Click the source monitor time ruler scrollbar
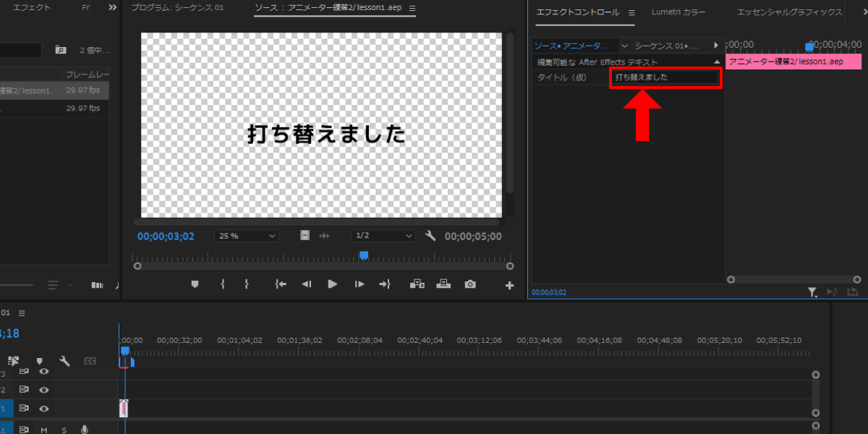The height and width of the screenshot is (434, 868). coord(323,266)
